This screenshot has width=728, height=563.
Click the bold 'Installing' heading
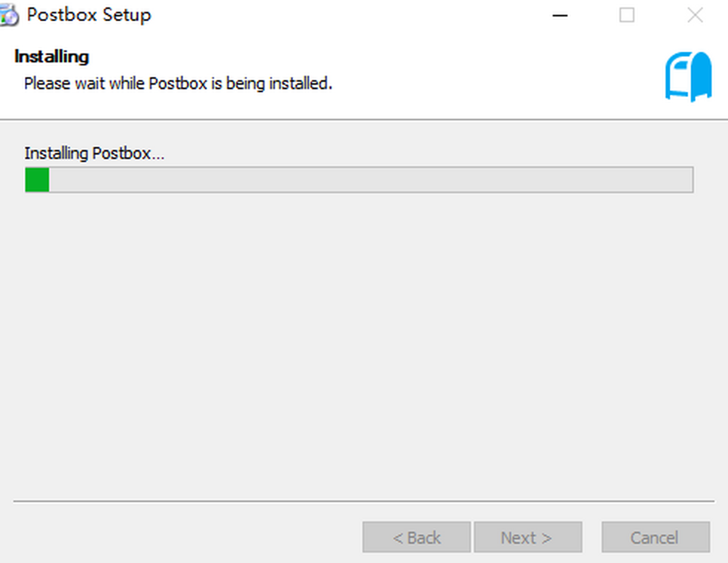pos(52,56)
